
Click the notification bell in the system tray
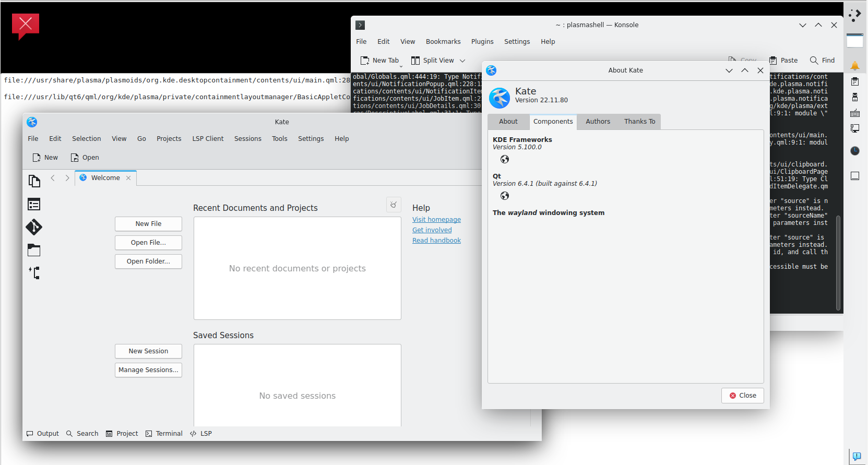pos(854,66)
